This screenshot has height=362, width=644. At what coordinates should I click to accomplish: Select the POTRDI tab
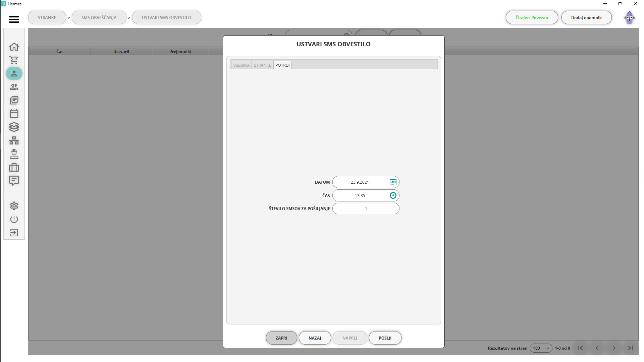point(282,65)
